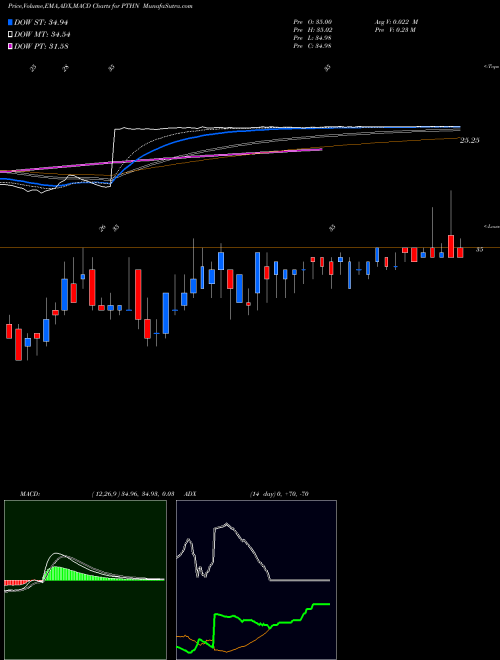The width and height of the screenshot is (500, 660).
Task: Click the Lows marker label at right edge
Action: tap(492, 226)
